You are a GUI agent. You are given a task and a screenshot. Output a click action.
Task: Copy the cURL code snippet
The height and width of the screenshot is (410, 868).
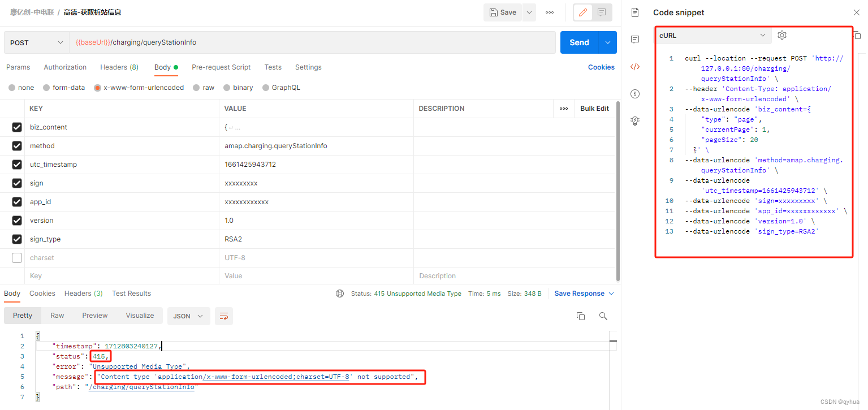(857, 35)
